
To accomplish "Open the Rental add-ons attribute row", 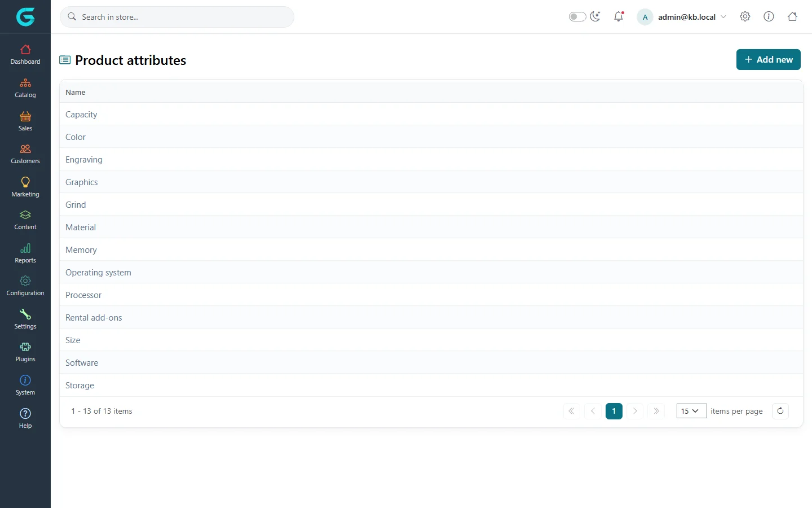I will [431, 317].
